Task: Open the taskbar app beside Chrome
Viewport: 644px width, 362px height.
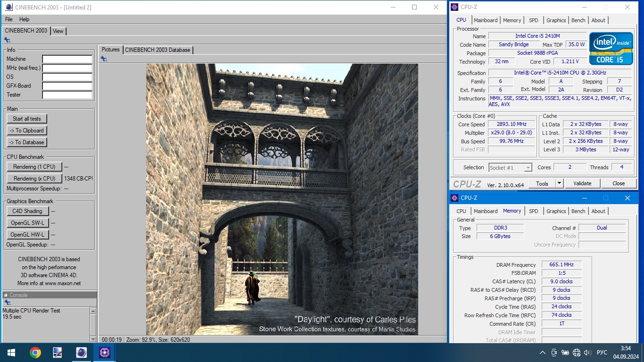Action: click(x=58, y=353)
